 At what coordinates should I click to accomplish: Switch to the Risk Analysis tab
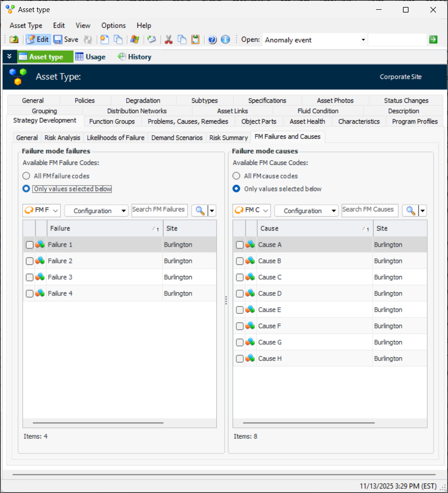click(62, 138)
